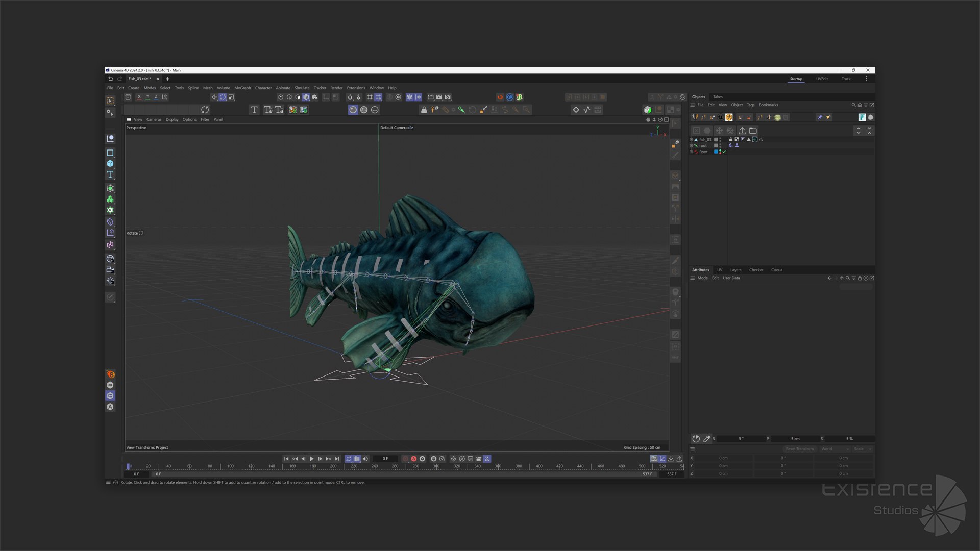
Task: Switch to Track layout
Action: pos(846,79)
